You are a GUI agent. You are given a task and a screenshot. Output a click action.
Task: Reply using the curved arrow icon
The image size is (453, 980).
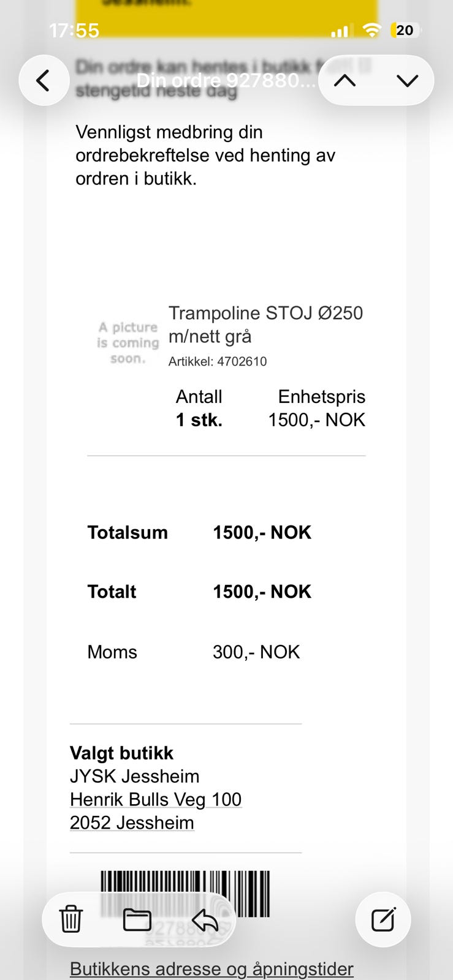[205, 919]
